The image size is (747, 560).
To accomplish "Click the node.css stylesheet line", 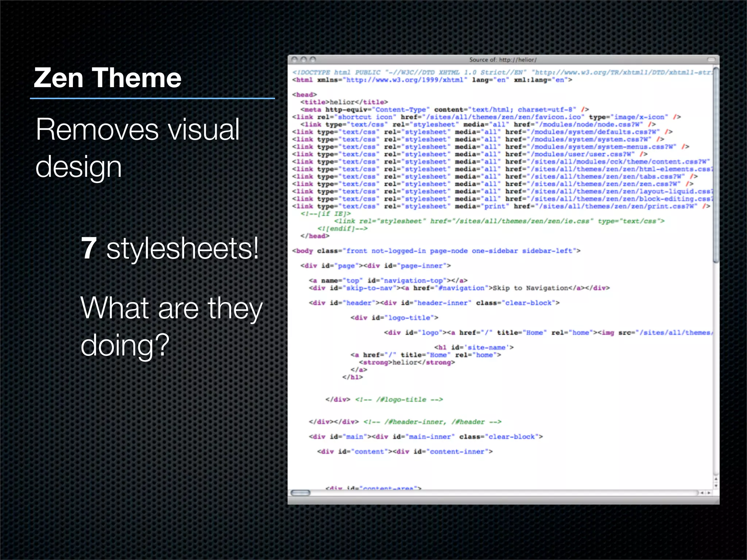I will click(x=478, y=124).
